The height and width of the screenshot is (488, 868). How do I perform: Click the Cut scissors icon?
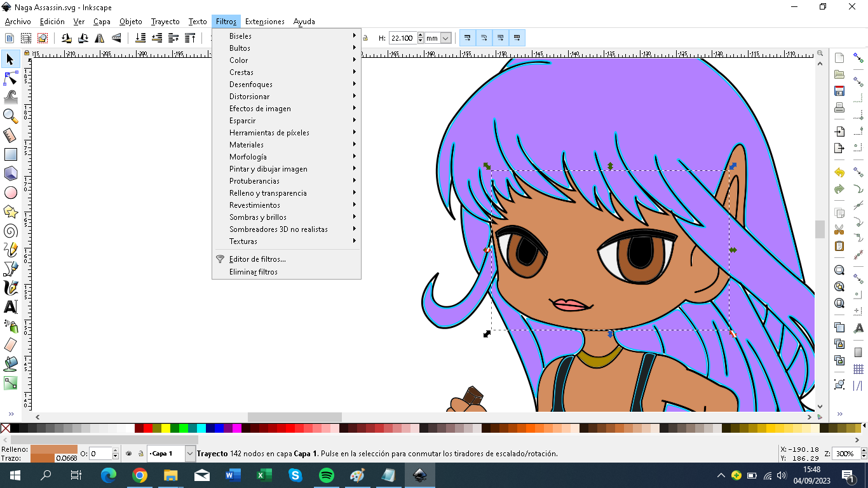coord(839,229)
